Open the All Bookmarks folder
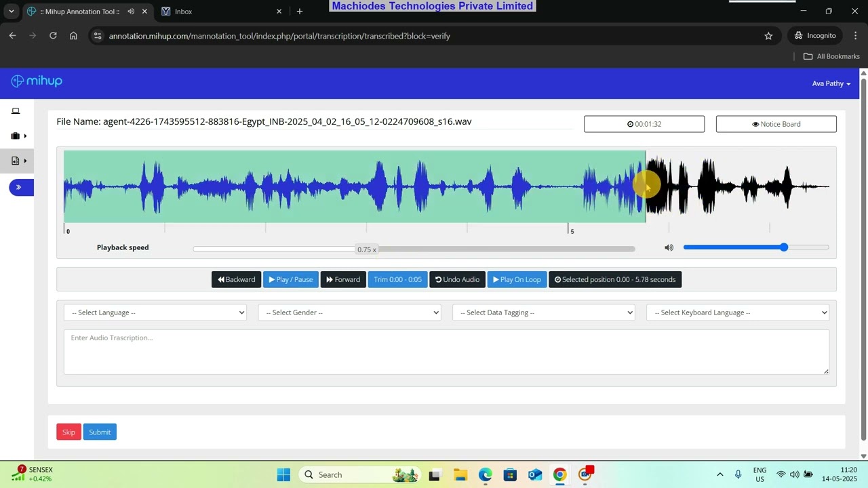 831,56
